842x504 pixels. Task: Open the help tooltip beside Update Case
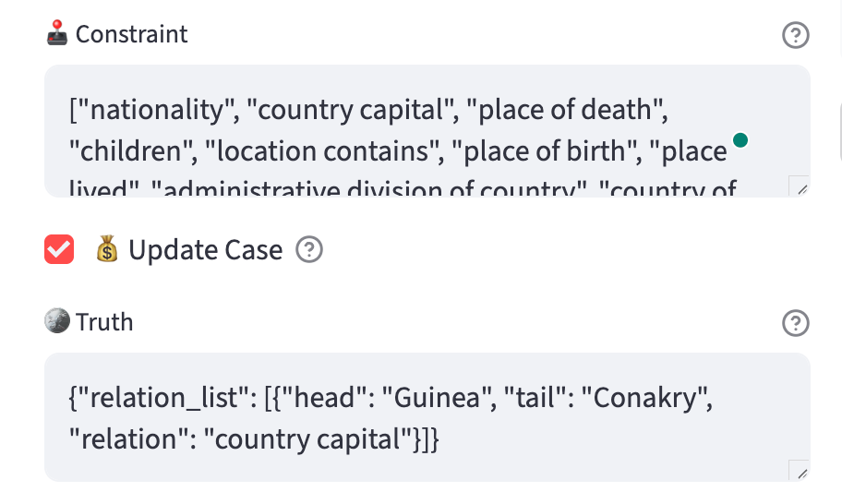click(309, 249)
